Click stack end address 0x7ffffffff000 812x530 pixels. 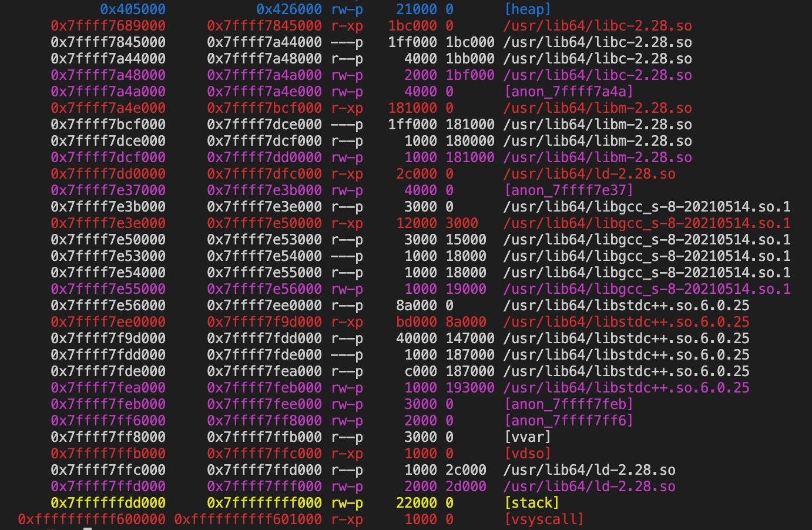pyautogui.click(x=264, y=503)
